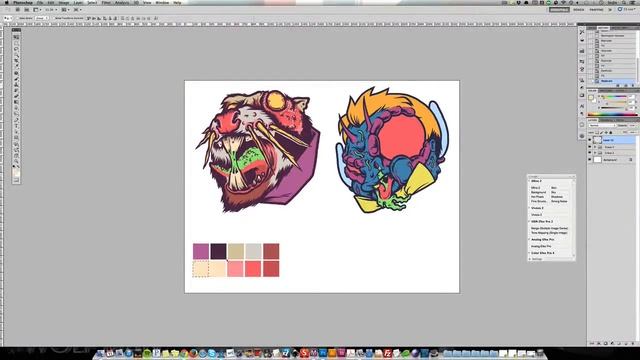Open the Layer menu
The height and width of the screenshot is (360, 640).
tap(78, 2)
